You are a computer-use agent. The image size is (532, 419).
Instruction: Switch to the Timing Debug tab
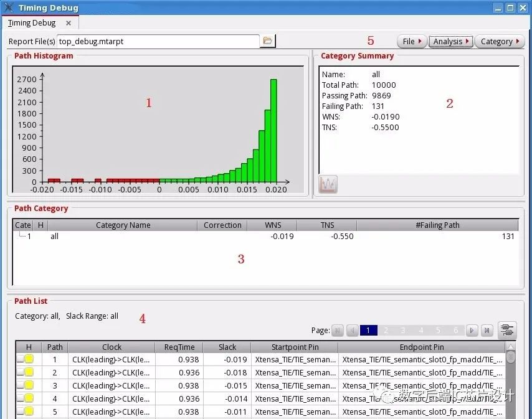coord(31,22)
